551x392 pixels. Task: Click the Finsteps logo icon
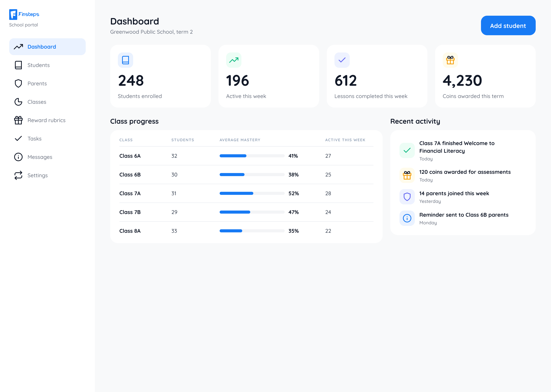(x=13, y=14)
